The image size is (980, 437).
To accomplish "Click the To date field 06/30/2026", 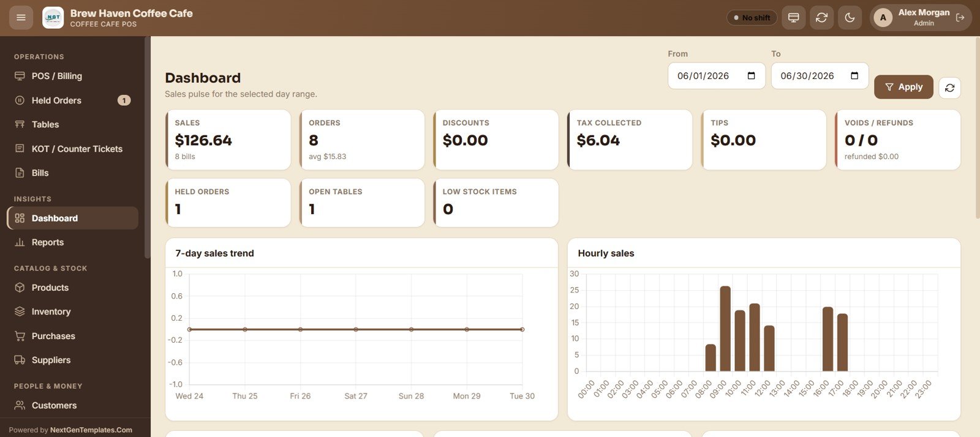I will 820,76.
